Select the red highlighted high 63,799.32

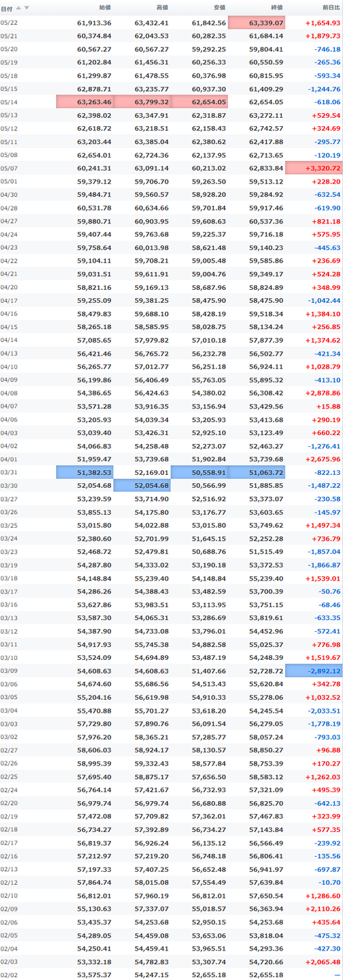click(142, 102)
